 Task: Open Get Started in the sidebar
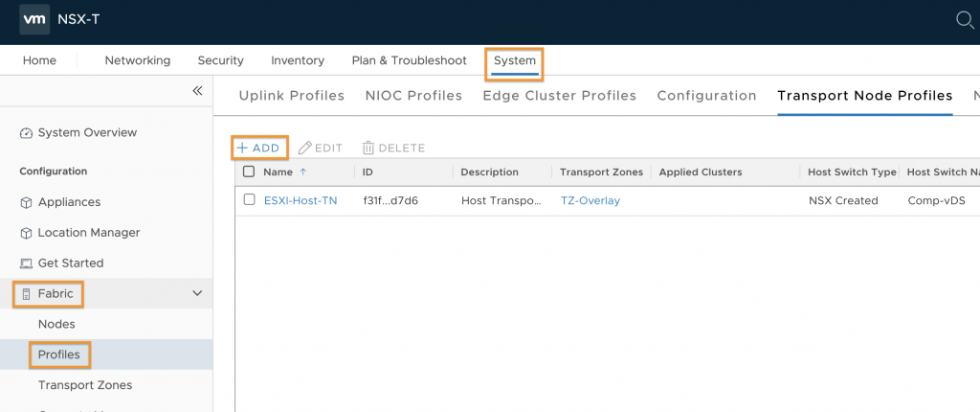click(x=71, y=263)
